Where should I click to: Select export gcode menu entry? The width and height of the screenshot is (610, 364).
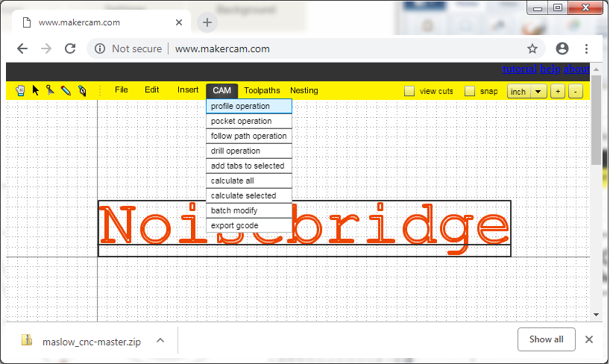(248, 225)
